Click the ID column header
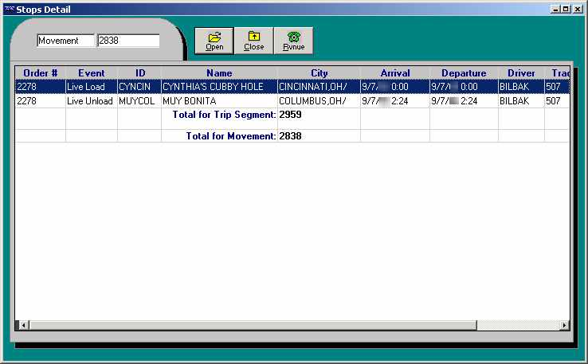Viewport: 588px width, 364px height. click(139, 72)
